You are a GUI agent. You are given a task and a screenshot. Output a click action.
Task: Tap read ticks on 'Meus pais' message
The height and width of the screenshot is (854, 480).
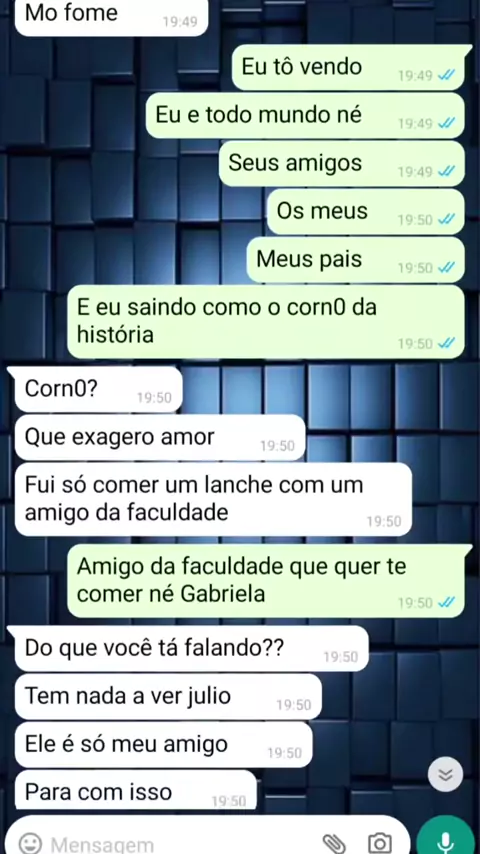coord(446,268)
